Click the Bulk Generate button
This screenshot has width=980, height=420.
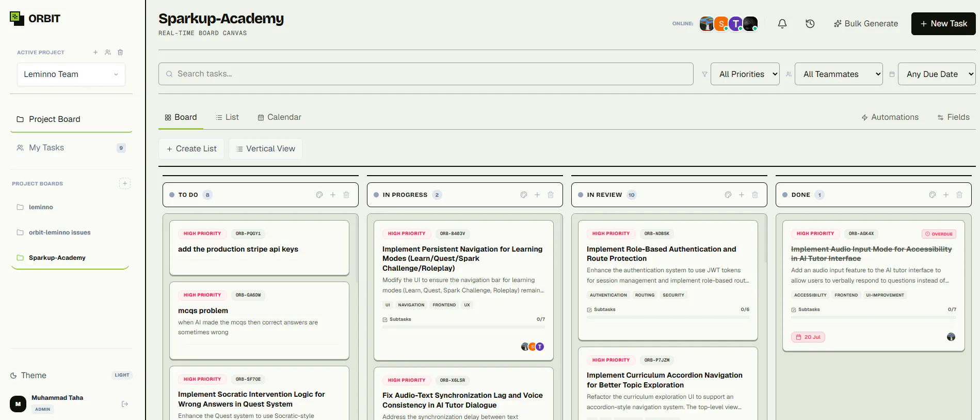point(865,24)
